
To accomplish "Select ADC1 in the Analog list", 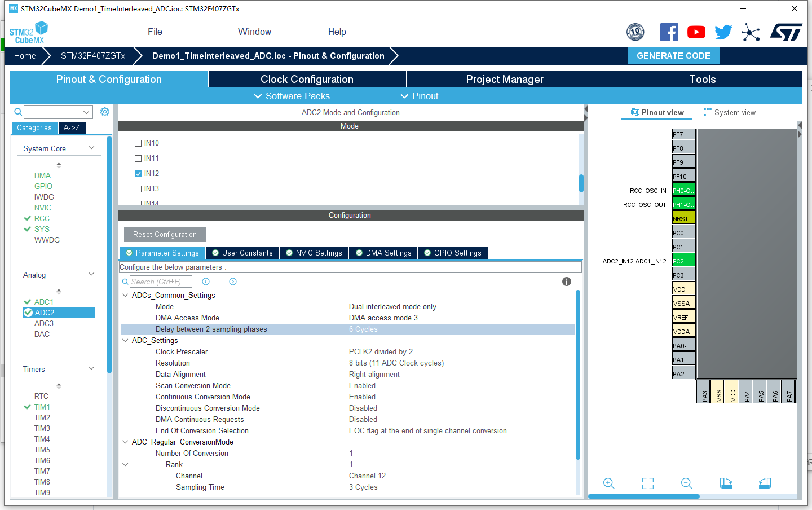I will (43, 302).
